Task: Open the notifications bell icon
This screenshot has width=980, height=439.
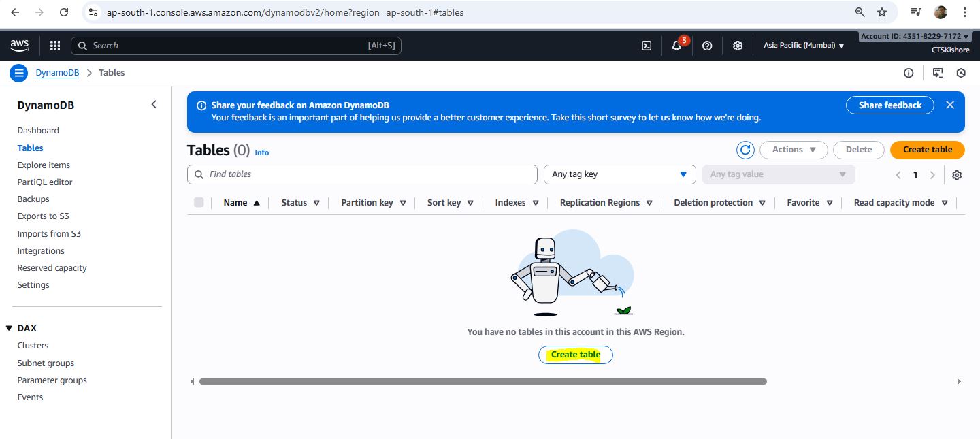Action: pyautogui.click(x=676, y=46)
